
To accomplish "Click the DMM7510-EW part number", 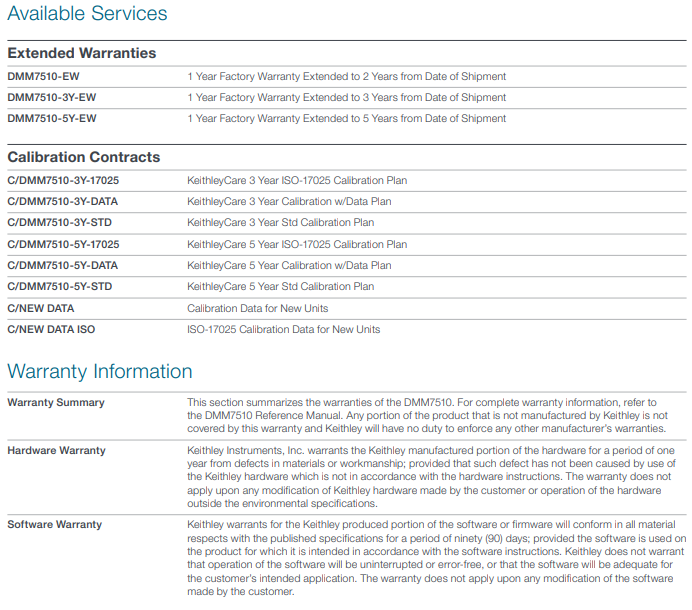I will tap(43, 76).
